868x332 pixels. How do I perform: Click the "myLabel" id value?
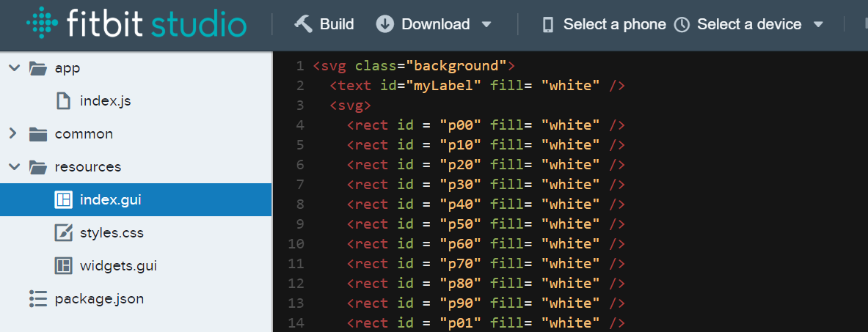click(444, 86)
